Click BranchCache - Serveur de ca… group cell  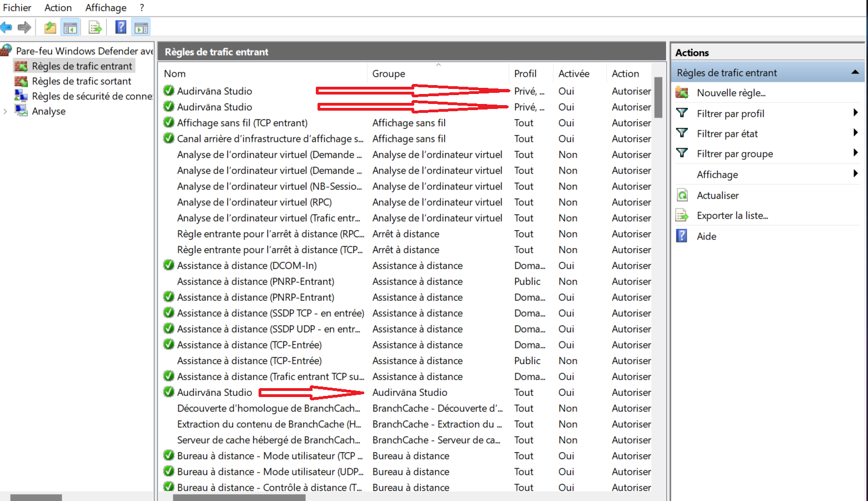437,440
